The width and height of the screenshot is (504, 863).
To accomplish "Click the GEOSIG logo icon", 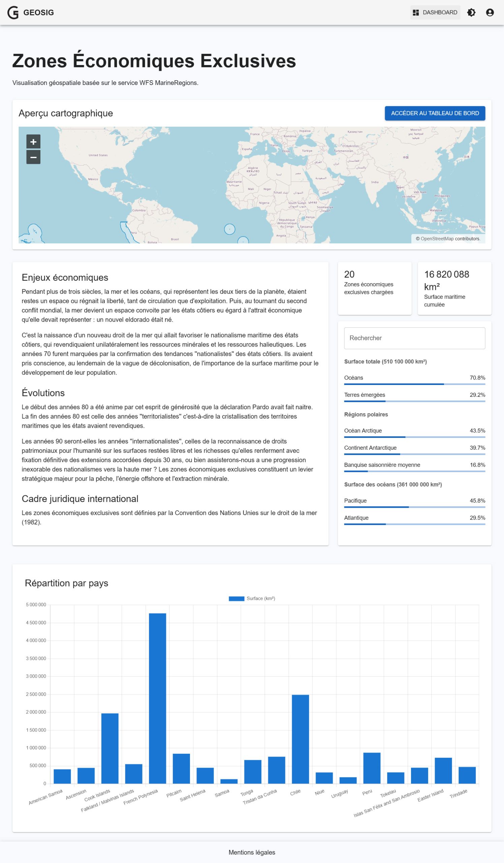I will click(x=13, y=13).
